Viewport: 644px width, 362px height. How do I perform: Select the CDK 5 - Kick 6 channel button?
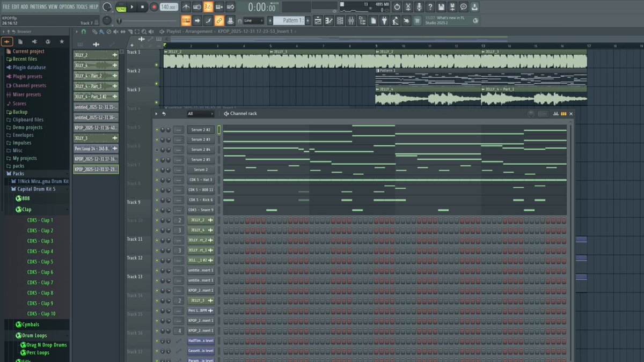(x=201, y=200)
